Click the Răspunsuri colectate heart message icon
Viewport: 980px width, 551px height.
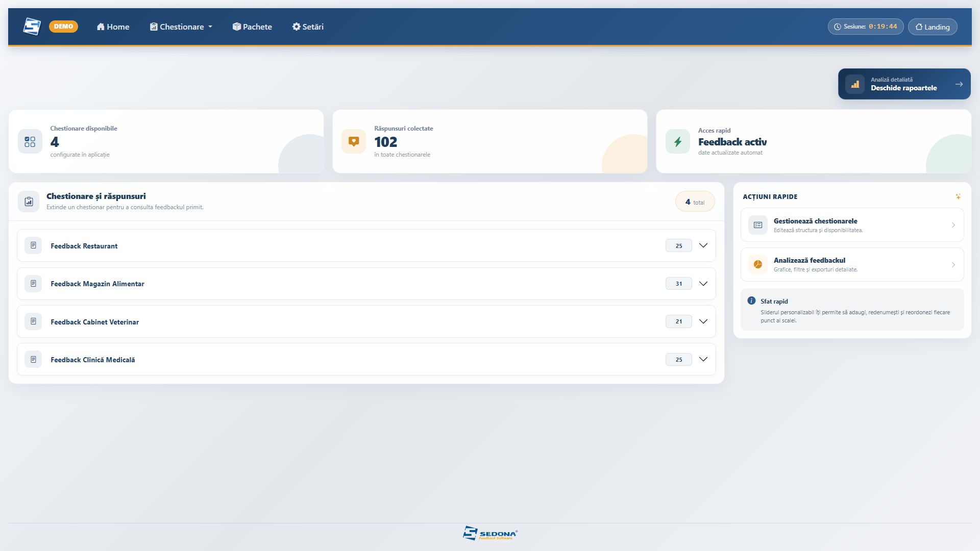354,141
